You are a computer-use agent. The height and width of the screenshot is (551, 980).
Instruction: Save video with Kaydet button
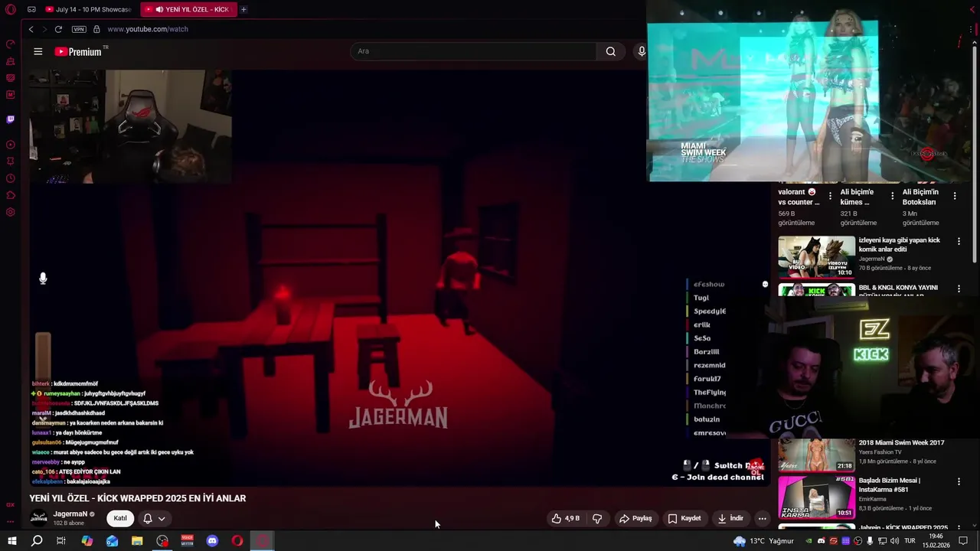click(x=684, y=518)
